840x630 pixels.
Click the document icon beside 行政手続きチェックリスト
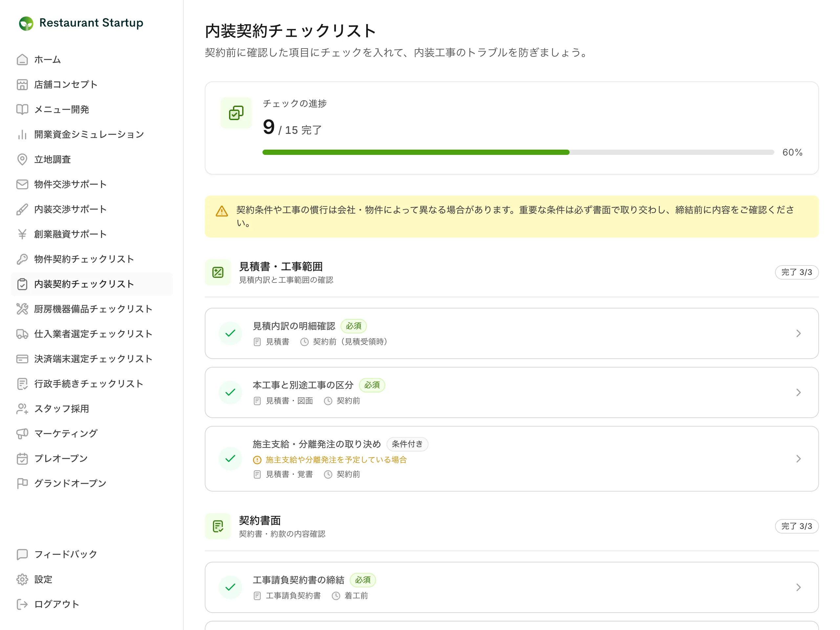(22, 384)
